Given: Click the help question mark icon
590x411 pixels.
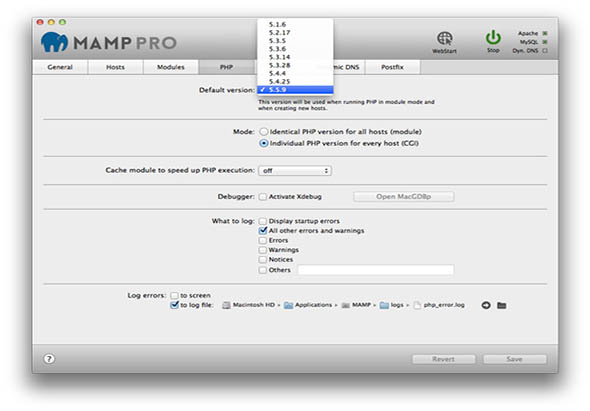Looking at the screenshot, I should (x=49, y=359).
